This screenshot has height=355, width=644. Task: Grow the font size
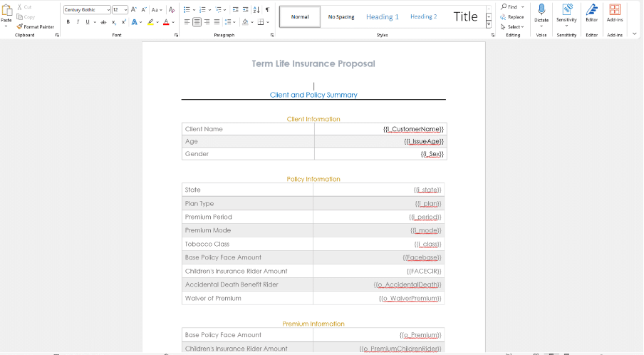pyautogui.click(x=135, y=10)
